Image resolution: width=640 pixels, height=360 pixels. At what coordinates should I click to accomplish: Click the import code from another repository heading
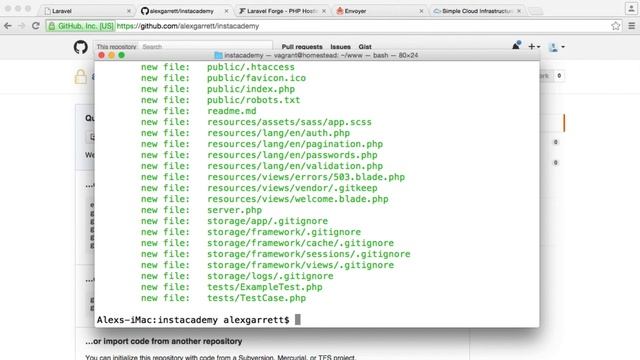pyautogui.click(x=164, y=341)
